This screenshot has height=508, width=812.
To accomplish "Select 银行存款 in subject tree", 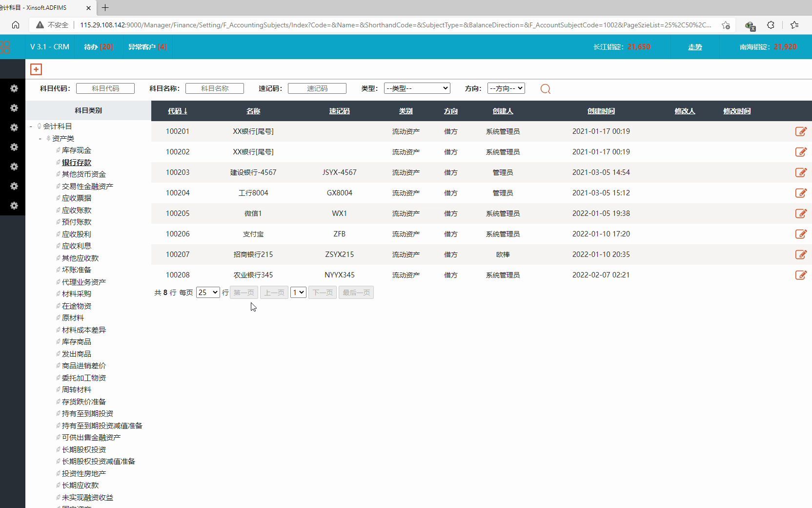I will point(77,163).
